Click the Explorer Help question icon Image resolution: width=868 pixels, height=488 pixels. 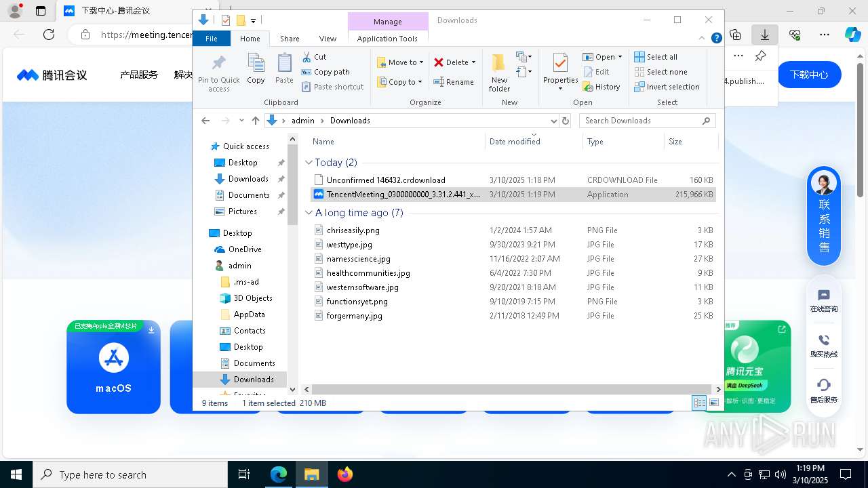[716, 39]
